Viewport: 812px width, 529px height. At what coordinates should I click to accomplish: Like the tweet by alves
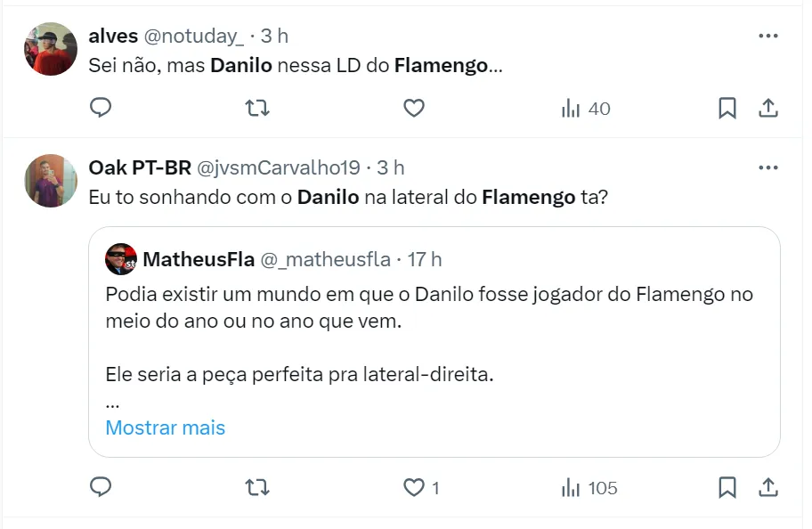(x=413, y=109)
